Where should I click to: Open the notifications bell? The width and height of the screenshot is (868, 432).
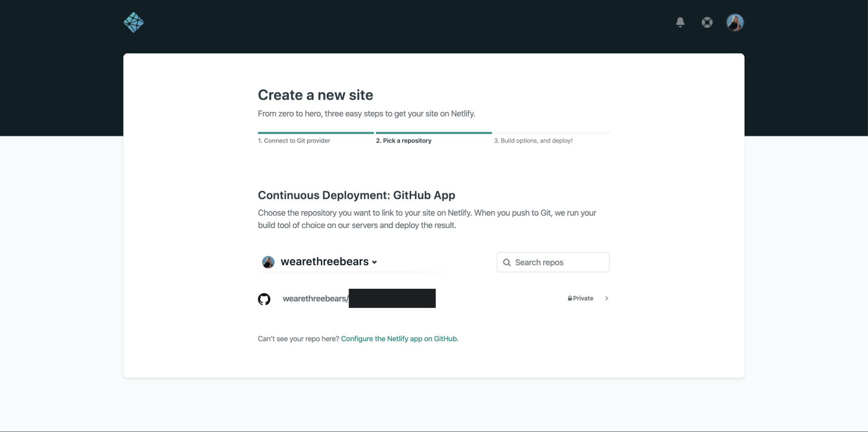coord(680,22)
